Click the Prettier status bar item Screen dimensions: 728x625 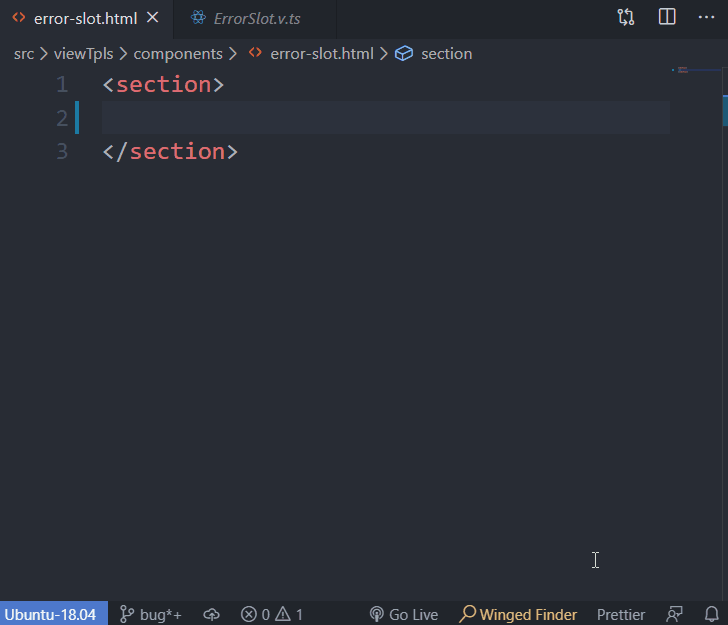coord(621,615)
